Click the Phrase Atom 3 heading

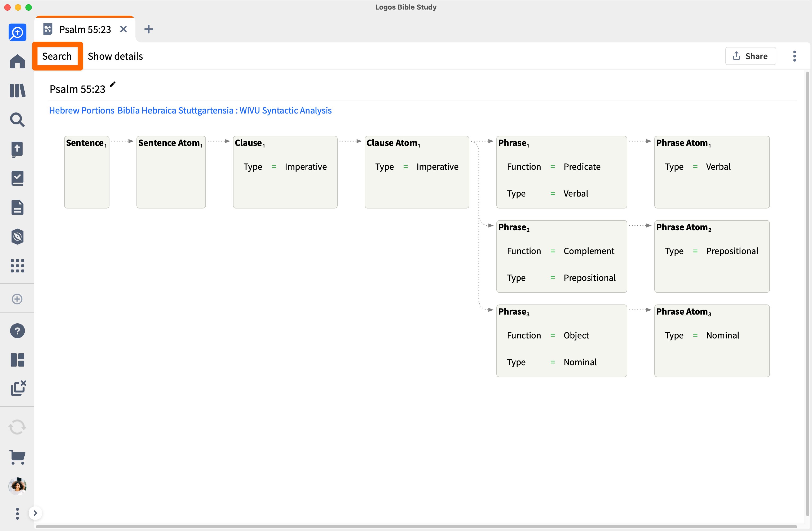tap(684, 312)
